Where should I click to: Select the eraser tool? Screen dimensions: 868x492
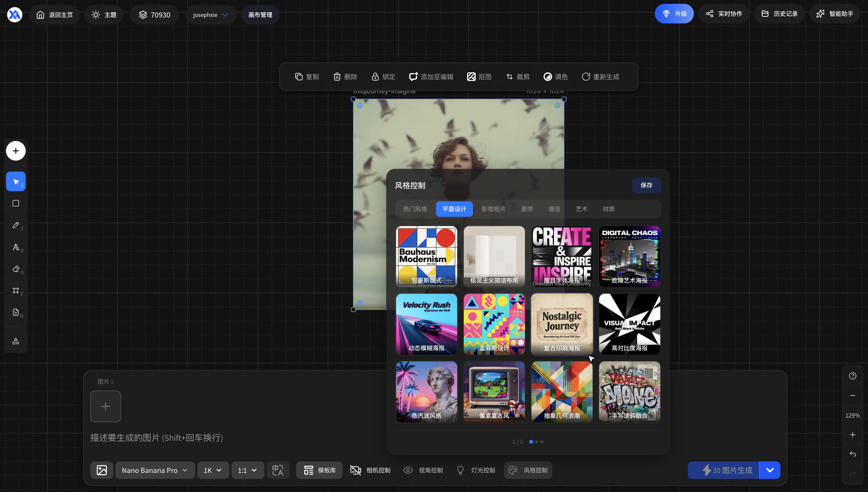[x=16, y=269]
